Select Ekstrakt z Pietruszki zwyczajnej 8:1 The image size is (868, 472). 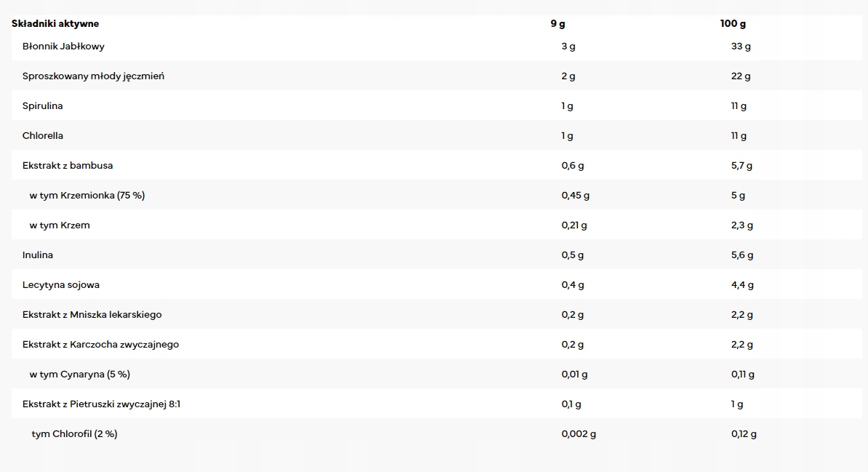[101, 404]
